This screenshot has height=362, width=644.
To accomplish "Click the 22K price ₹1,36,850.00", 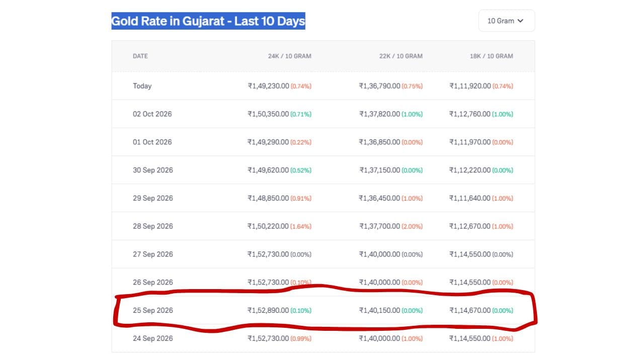I will [379, 142].
